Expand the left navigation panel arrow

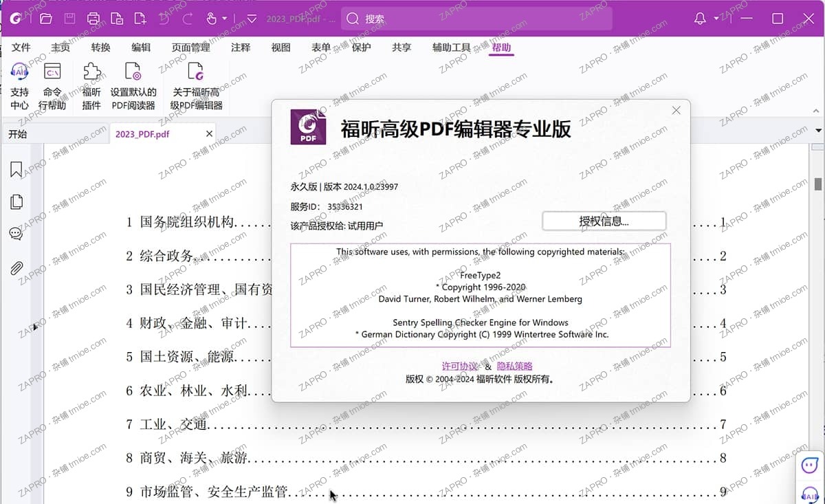[35, 327]
